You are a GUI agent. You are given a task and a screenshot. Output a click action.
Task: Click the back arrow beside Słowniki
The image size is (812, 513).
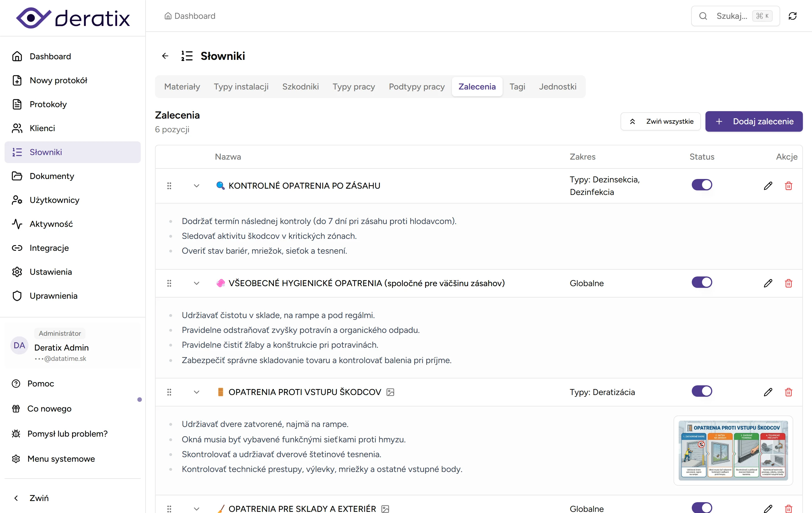pyautogui.click(x=165, y=56)
